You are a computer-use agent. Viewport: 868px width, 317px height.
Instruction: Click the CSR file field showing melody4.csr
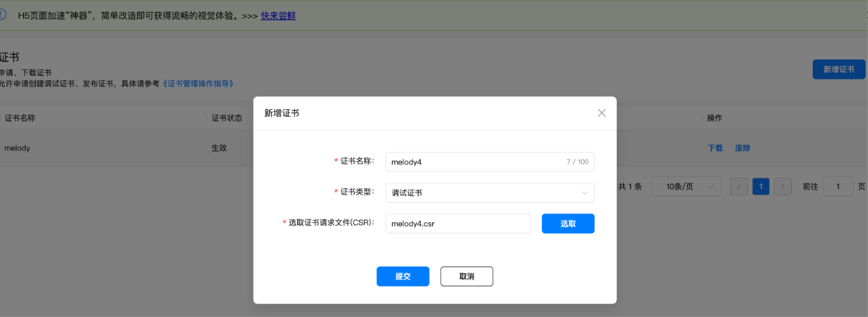(x=457, y=224)
